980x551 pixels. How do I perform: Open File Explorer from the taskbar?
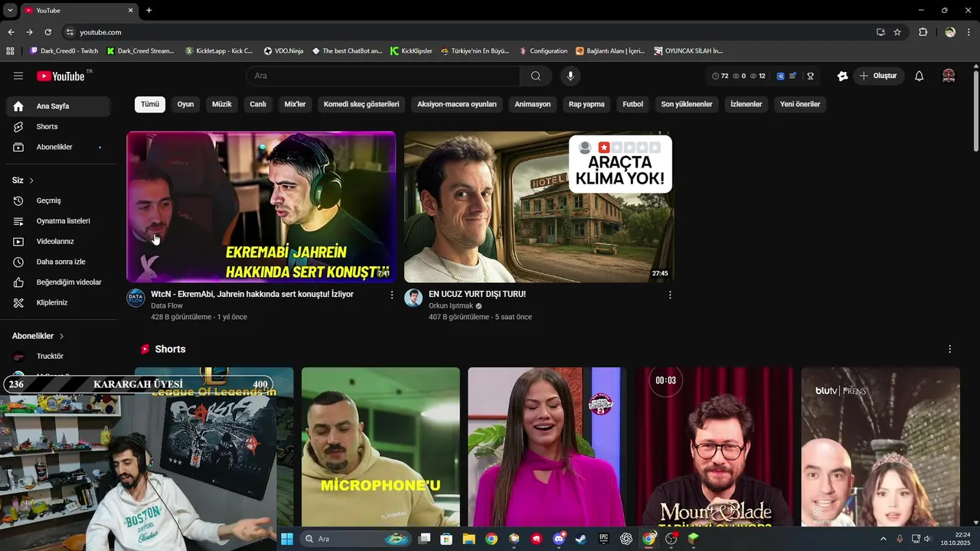(469, 539)
